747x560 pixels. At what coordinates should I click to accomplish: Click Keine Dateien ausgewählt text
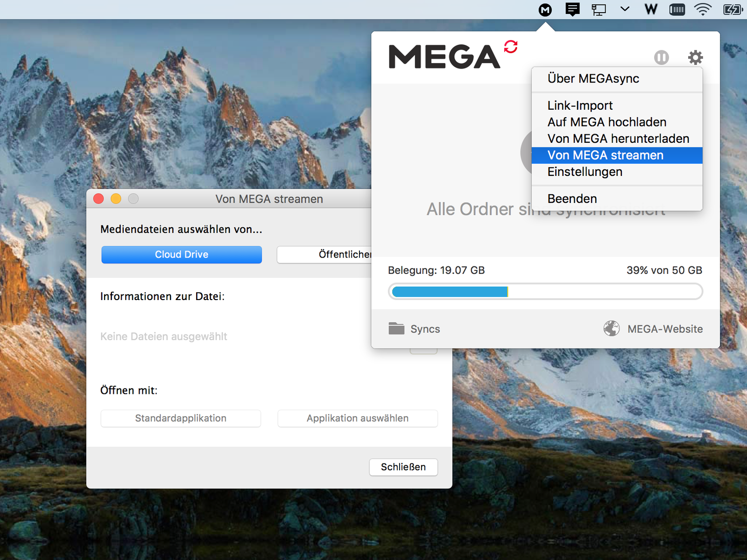[164, 336]
